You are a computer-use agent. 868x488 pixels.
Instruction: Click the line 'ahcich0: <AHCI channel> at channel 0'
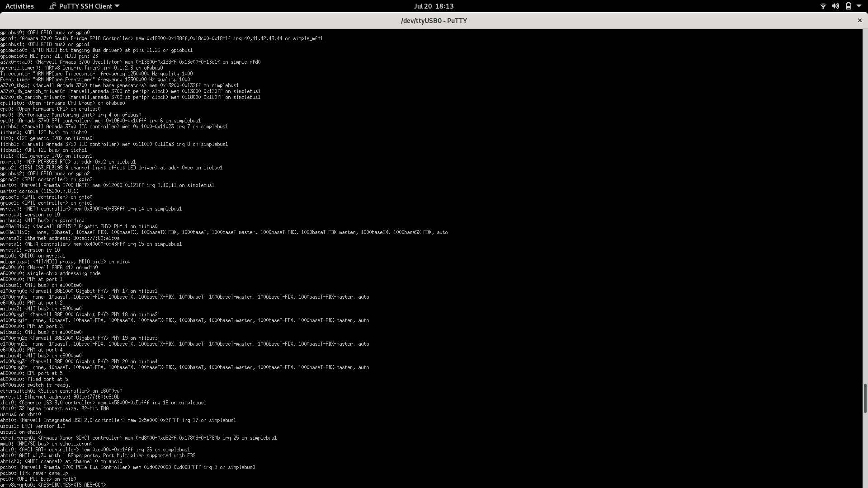coord(61,461)
